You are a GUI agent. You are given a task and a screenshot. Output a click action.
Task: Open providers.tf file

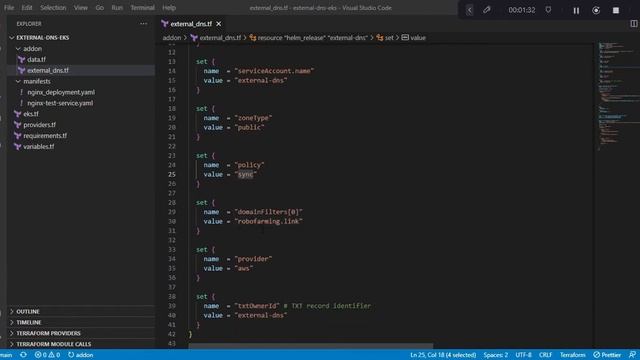(40, 125)
